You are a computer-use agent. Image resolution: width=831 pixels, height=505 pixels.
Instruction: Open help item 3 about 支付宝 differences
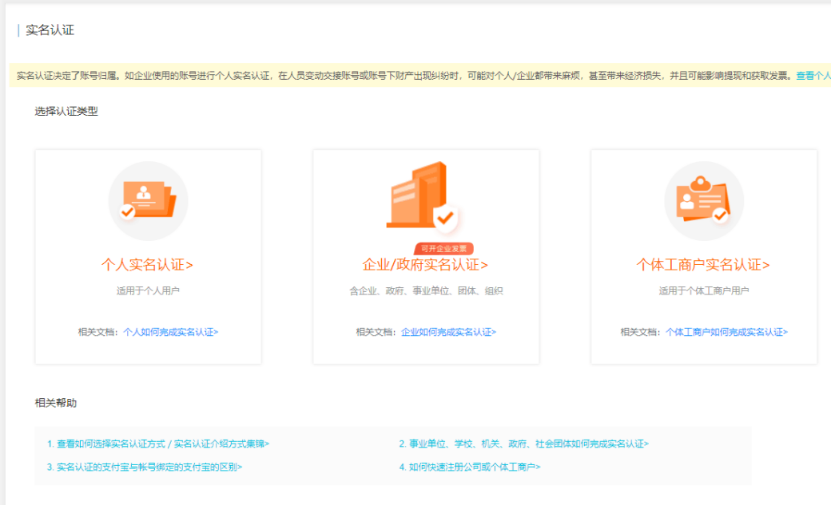click(144, 466)
